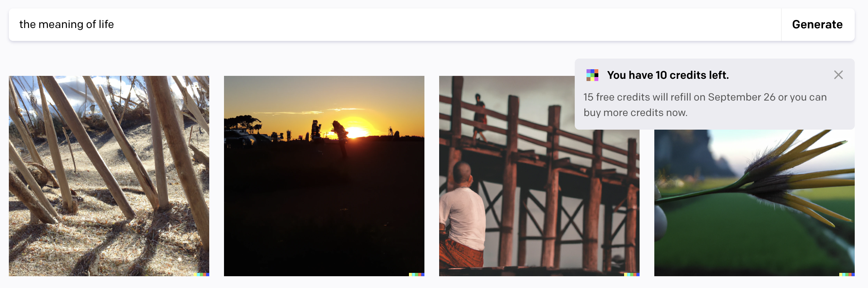Click the person walking atop the wooden bridge
This screenshot has width=868, height=288.
click(x=479, y=117)
